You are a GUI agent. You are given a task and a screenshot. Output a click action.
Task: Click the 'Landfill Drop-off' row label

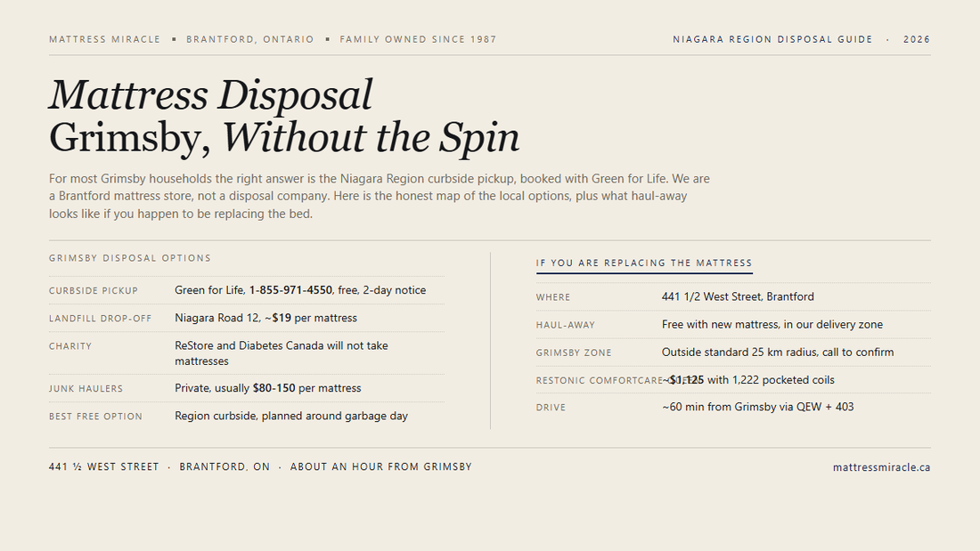[100, 319]
